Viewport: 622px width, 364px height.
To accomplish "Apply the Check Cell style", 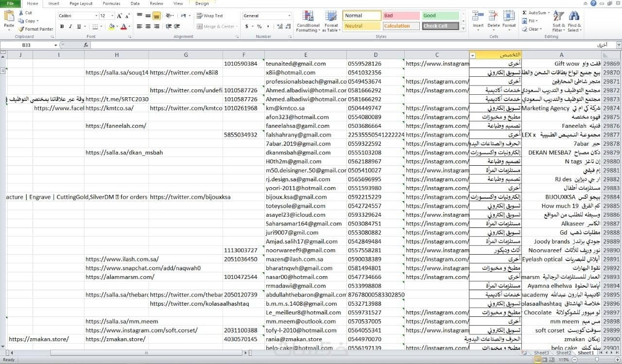I will pos(441,26).
